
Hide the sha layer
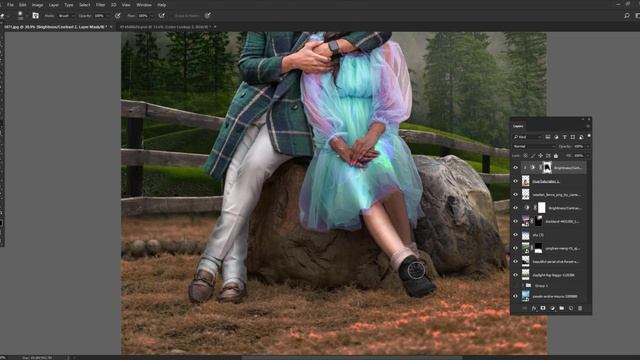pos(516,235)
